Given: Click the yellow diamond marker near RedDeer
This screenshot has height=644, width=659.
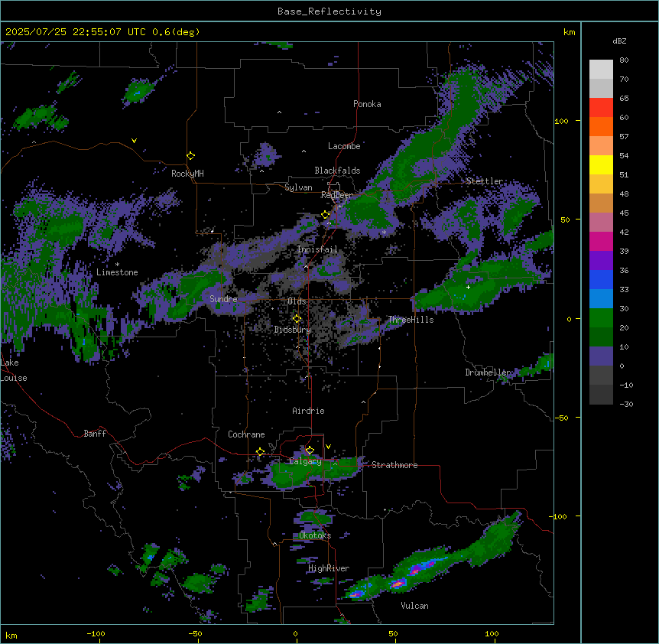Looking at the screenshot, I should point(325,215).
